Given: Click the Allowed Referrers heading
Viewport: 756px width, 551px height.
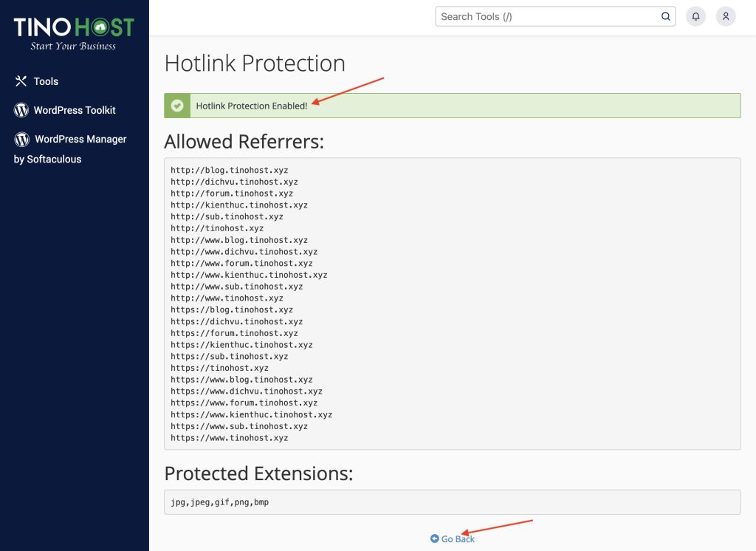Looking at the screenshot, I should pyautogui.click(x=244, y=142).
